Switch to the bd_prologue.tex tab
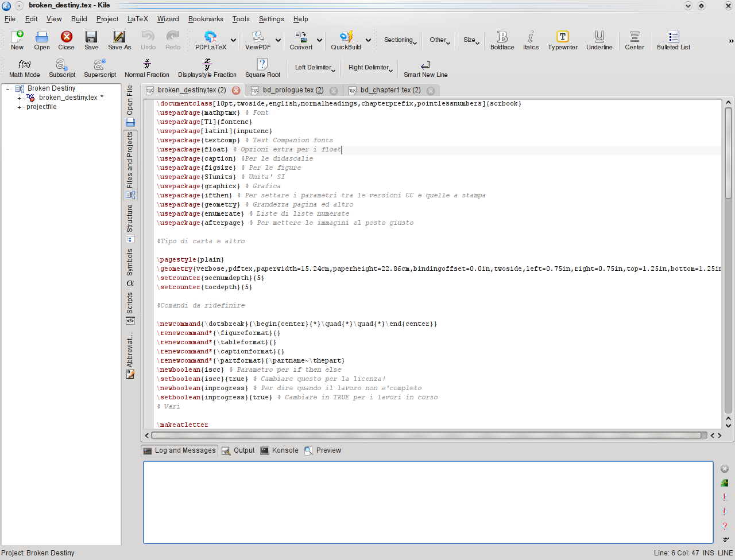This screenshot has width=735, height=560. coord(293,90)
